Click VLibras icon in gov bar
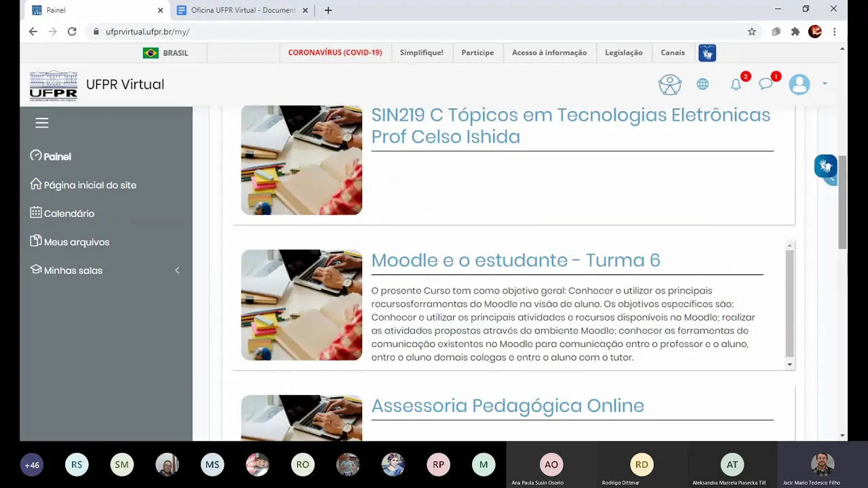868x488 pixels. click(707, 53)
